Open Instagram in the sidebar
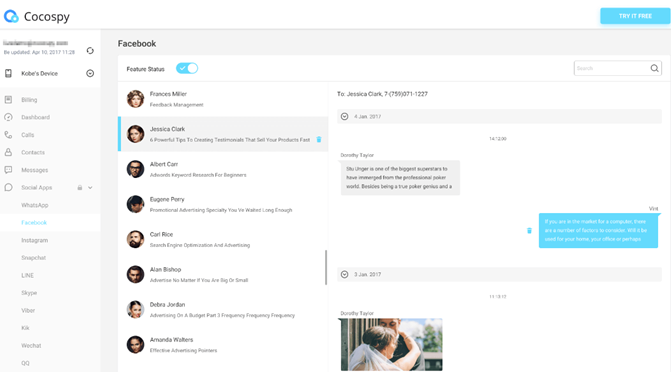Viewport: 671px width, 376px height. [35, 240]
